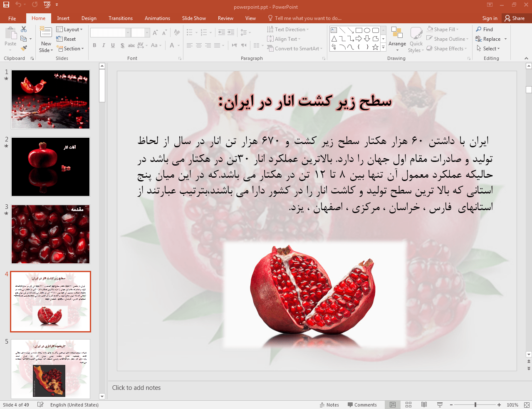This screenshot has height=409, width=532.
Task: Open the File menu tab
Action: tap(12, 18)
